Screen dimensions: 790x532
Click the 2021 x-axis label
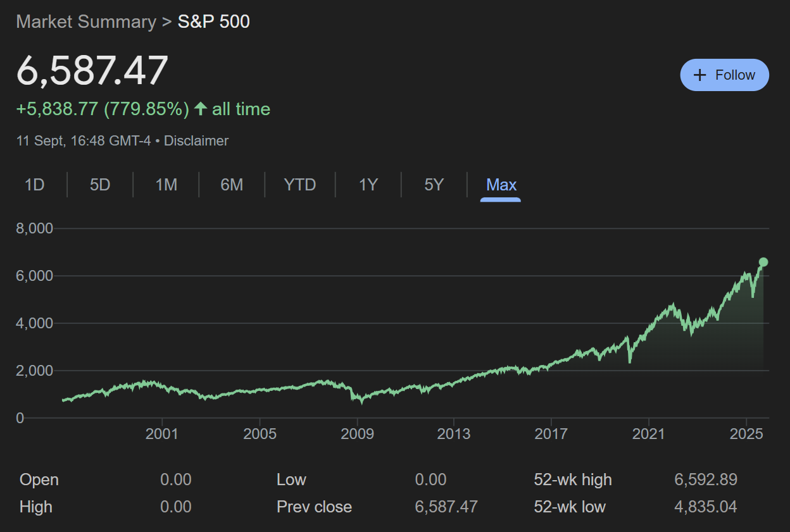pyautogui.click(x=649, y=434)
